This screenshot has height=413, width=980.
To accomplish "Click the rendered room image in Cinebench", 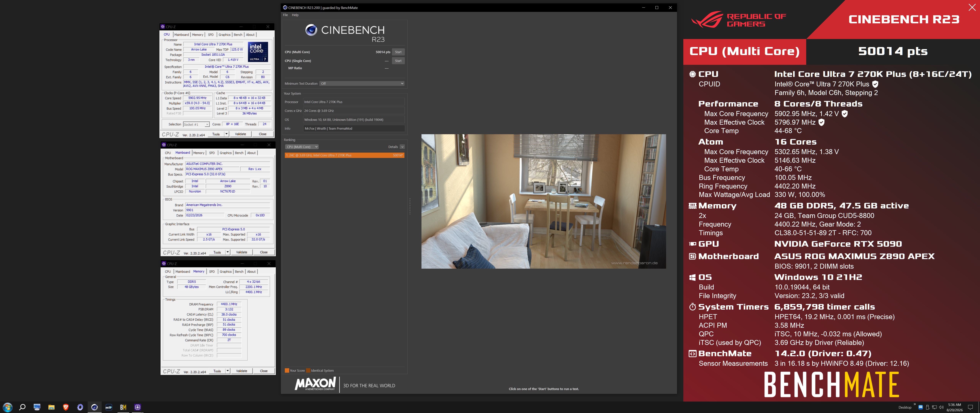I will [543, 201].
